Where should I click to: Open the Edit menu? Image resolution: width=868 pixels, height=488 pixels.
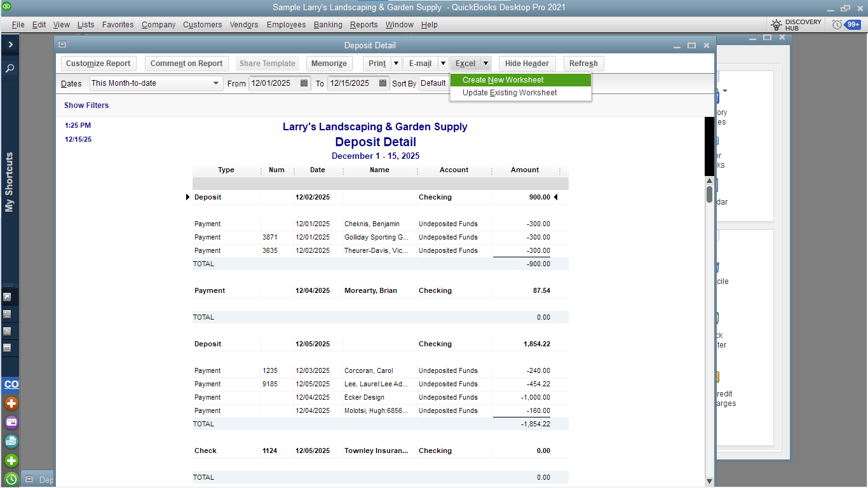point(39,25)
